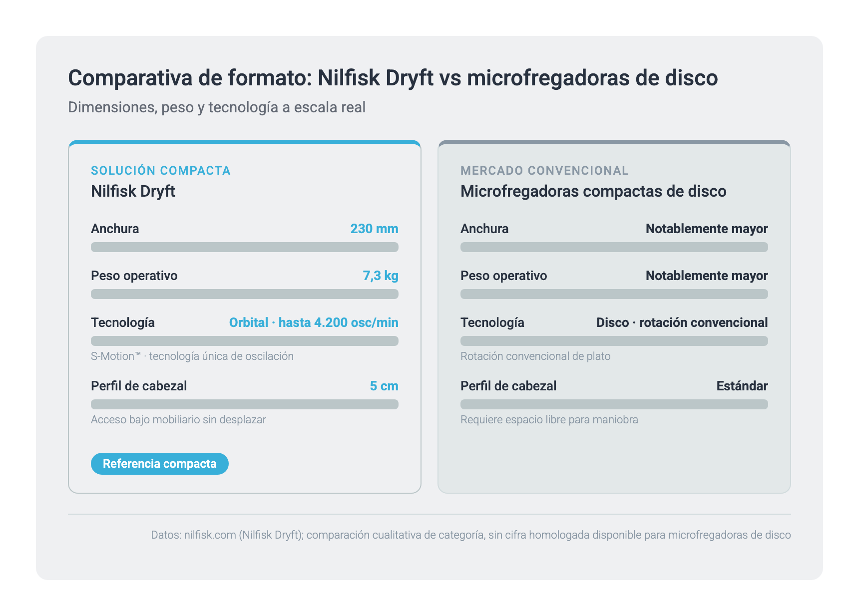Select the note 'S-Motion™ · tecnología única de oscilación'
The width and height of the screenshot is (859, 616).
pos(192,356)
